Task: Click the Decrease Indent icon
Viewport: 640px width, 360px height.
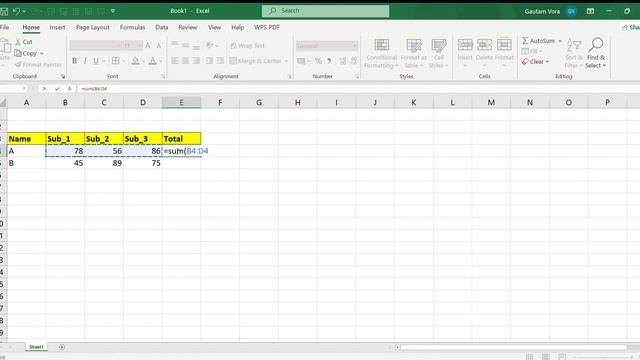Action: (209, 61)
